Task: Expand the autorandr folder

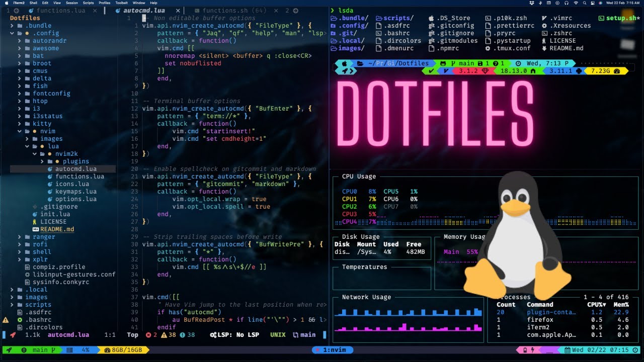Action: coord(20,41)
